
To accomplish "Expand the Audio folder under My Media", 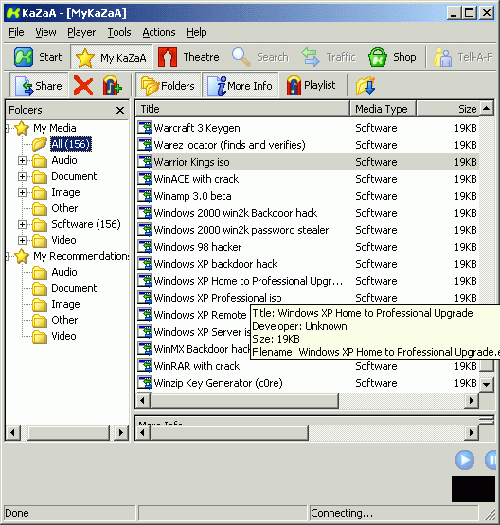I will coord(22,160).
